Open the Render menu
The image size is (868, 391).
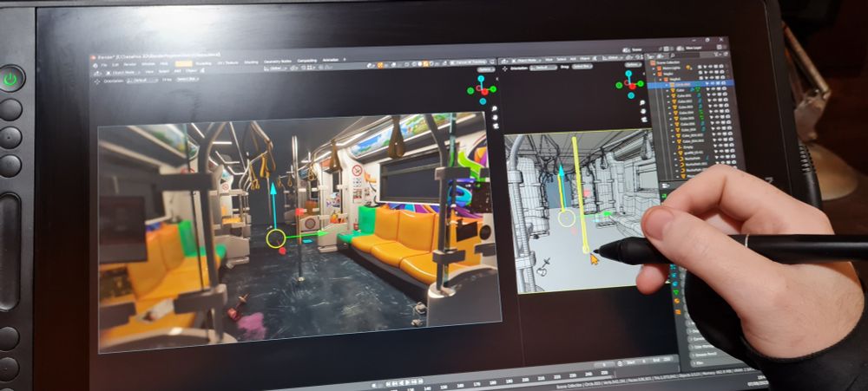tap(129, 64)
